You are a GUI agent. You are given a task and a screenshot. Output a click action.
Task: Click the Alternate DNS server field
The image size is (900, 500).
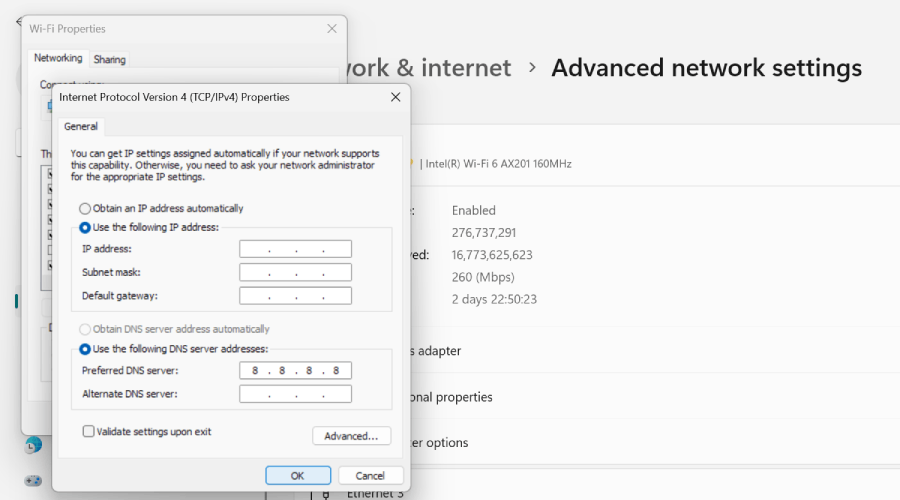point(296,394)
